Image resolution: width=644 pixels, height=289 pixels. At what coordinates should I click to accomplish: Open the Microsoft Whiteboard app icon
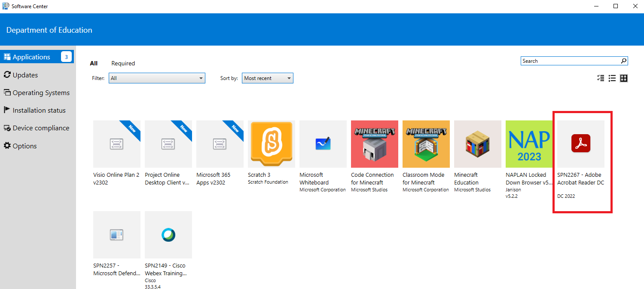pos(323,144)
